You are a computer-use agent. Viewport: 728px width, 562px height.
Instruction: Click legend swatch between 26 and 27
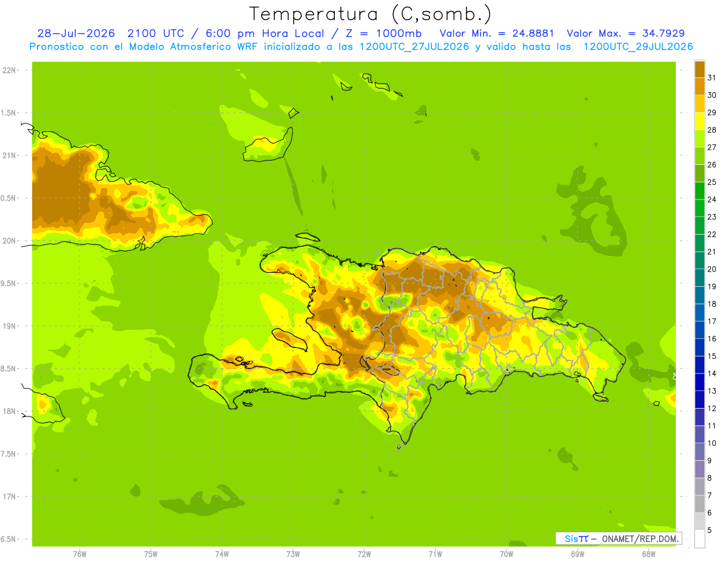[699, 156]
